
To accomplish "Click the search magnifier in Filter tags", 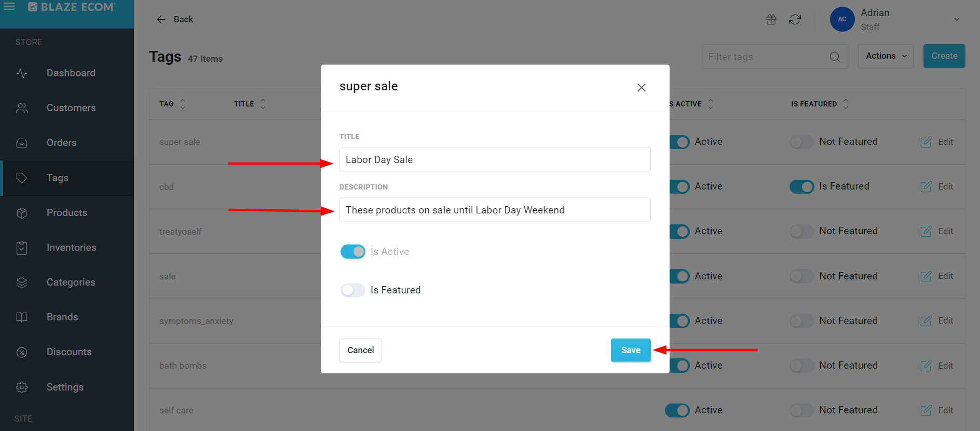I will point(835,57).
